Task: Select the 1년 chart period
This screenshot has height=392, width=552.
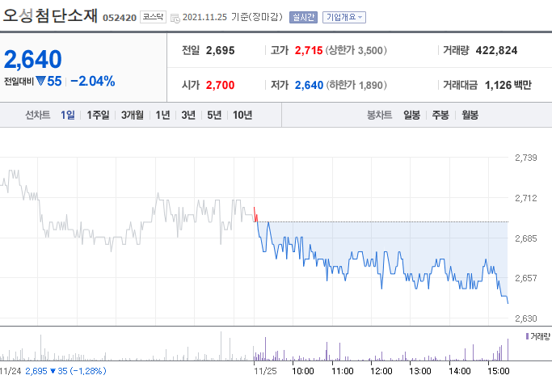Action: point(162,115)
